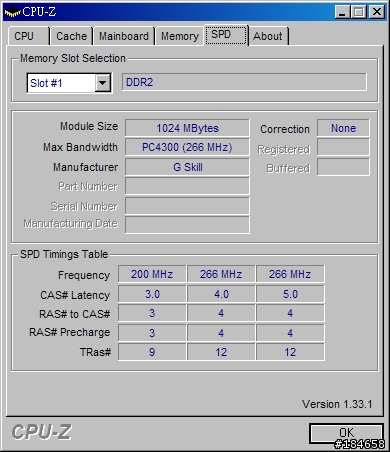Viewport: 390px width, 452px height.
Task: Click the 200 MHz frequency cell
Action: tap(152, 274)
